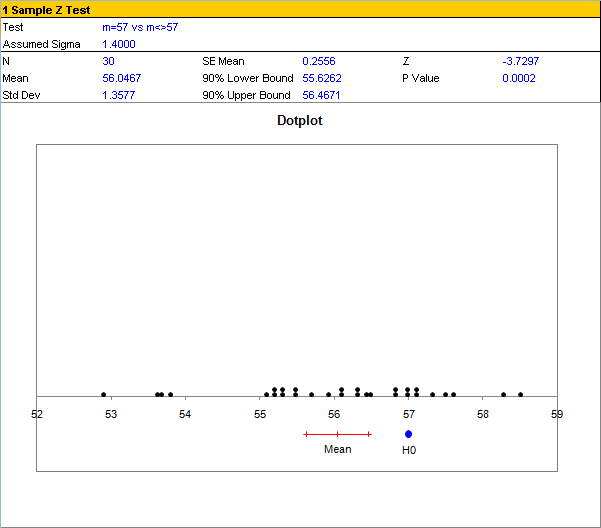Viewport: 601px width, 528px height.
Task: Click the rightmost data dot near 58.5
Action: [x=521, y=394]
